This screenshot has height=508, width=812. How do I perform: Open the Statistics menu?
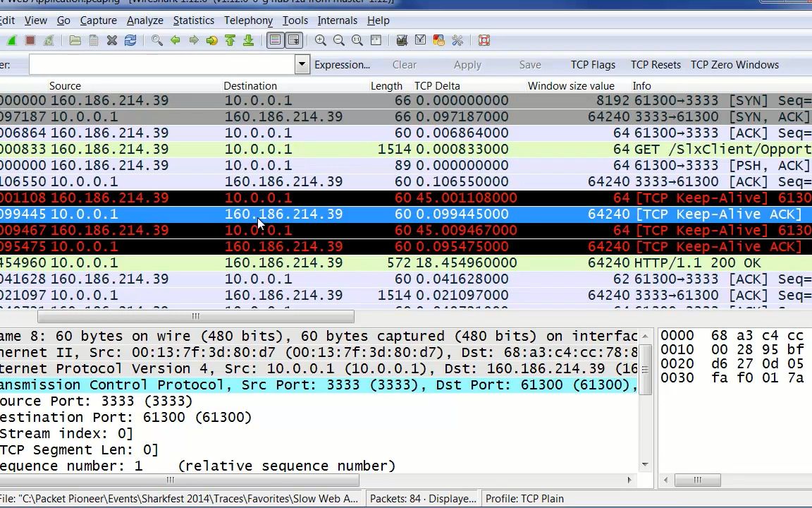pos(193,20)
